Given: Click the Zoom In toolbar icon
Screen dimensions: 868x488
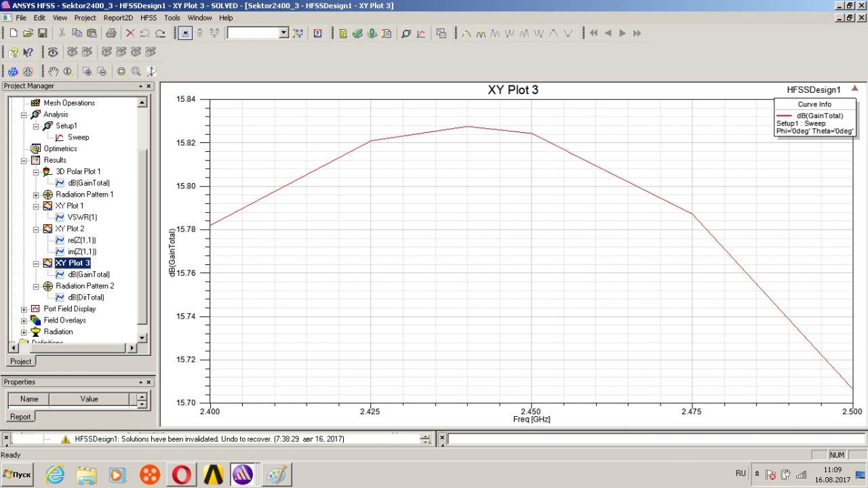Looking at the screenshot, I should click(x=87, y=71).
